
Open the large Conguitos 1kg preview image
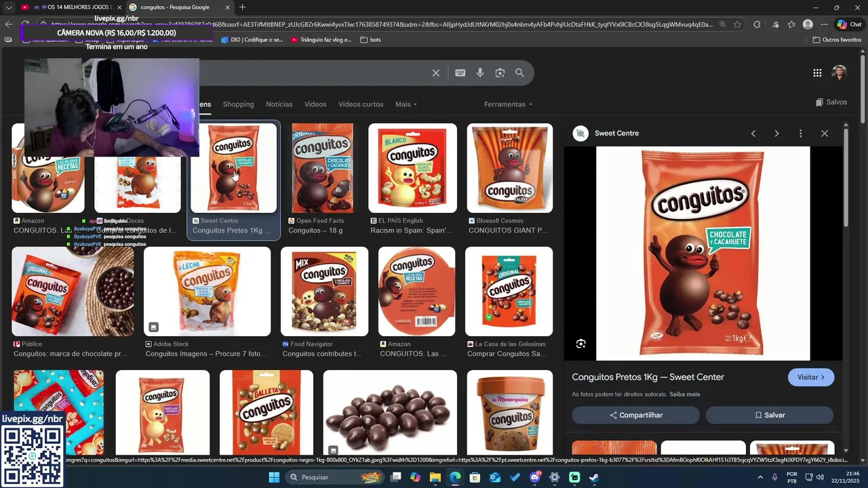tap(703, 253)
